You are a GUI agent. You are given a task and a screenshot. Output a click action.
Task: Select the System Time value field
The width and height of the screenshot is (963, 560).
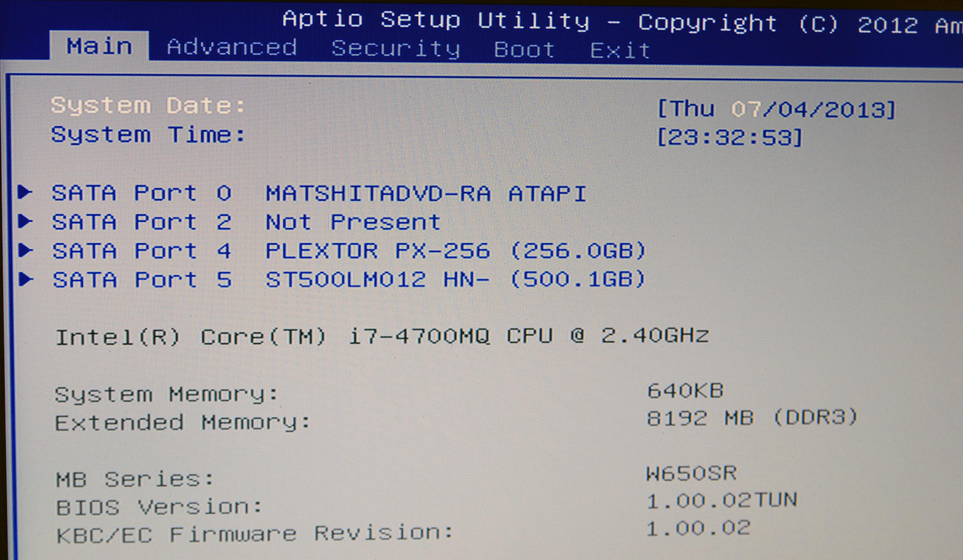[x=729, y=138]
